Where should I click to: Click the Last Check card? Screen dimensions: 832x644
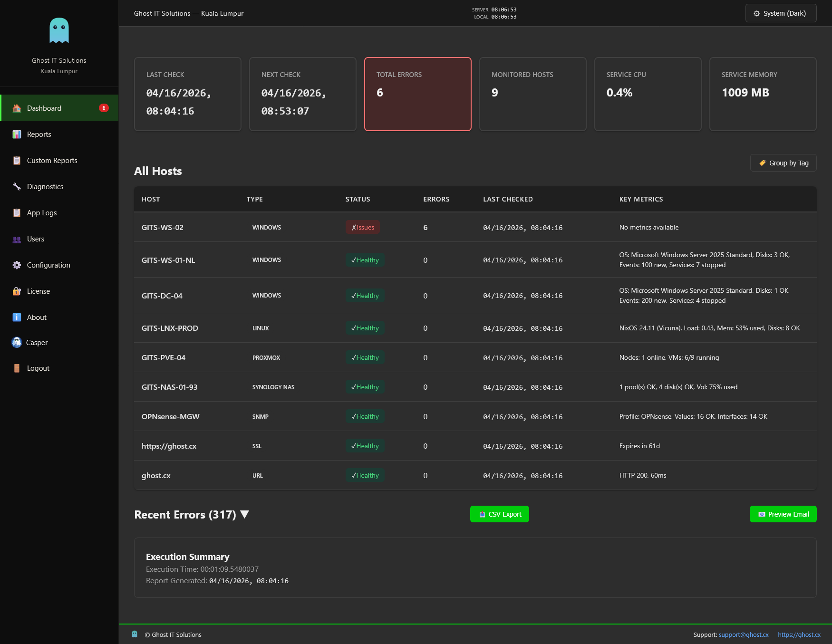coord(188,94)
